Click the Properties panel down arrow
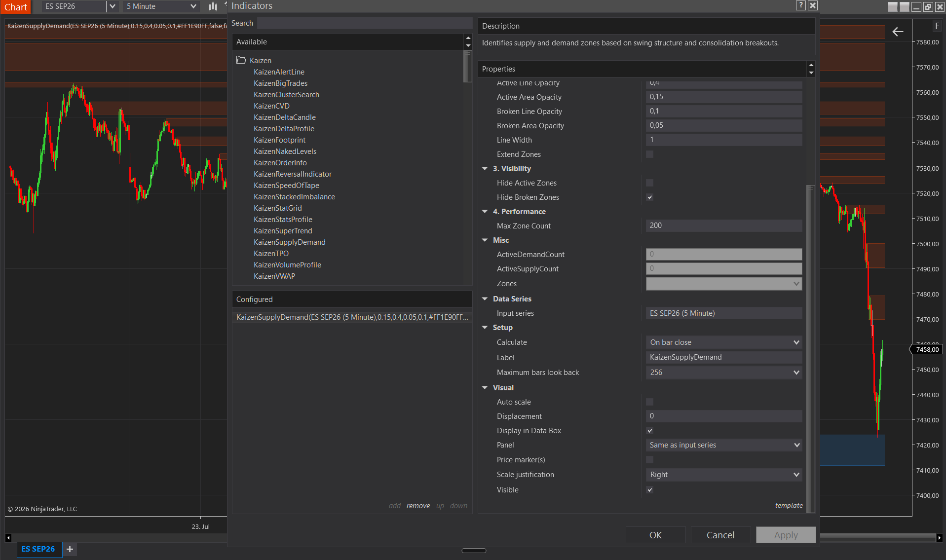 [811, 73]
